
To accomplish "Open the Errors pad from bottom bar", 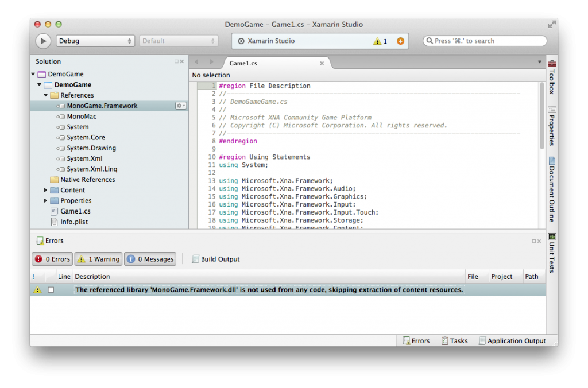I will tap(416, 341).
